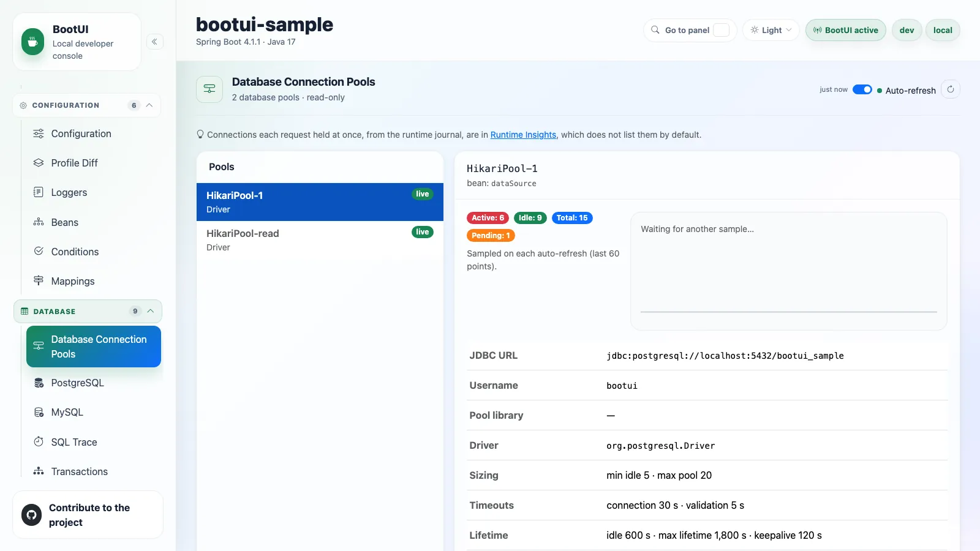Click the org.postgresql.Driver value

tap(661, 446)
